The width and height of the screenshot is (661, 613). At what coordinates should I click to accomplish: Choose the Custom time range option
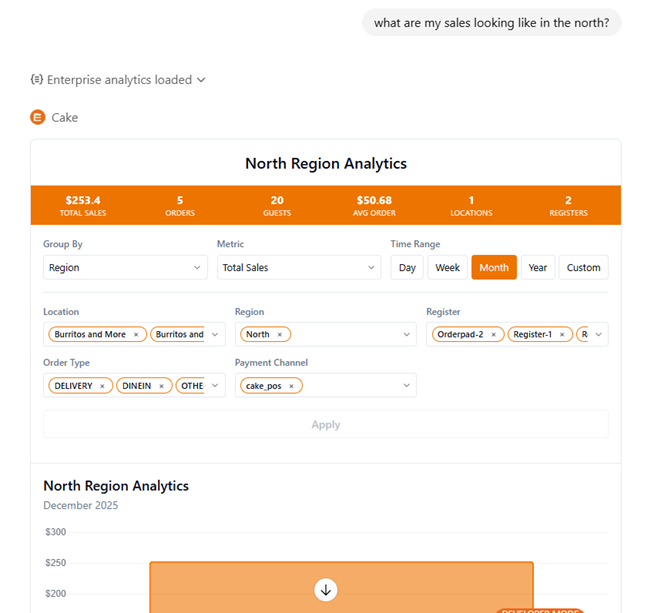pyautogui.click(x=583, y=268)
